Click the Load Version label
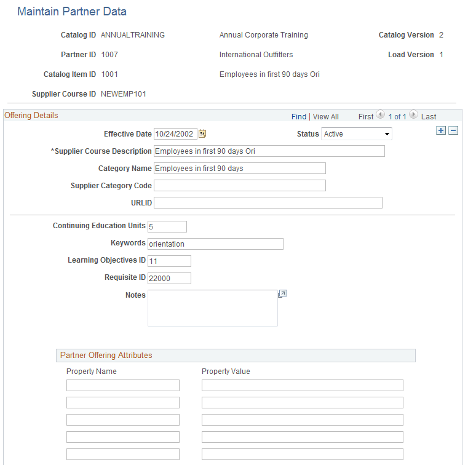476x465 pixels. [411, 55]
